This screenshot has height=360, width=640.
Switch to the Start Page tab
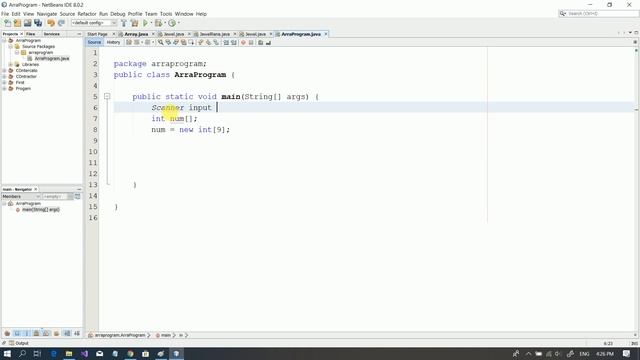(97, 34)
